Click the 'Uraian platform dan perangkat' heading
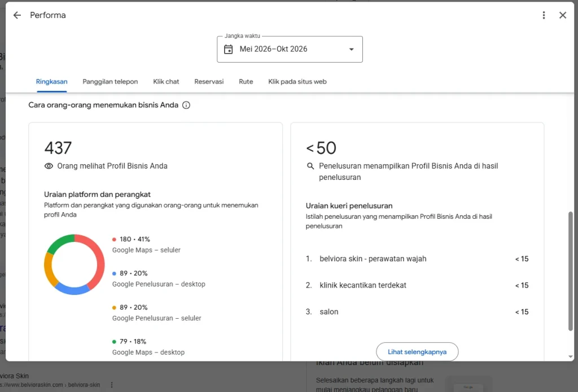This screenshot has height=392, width=578. (97, 194)
